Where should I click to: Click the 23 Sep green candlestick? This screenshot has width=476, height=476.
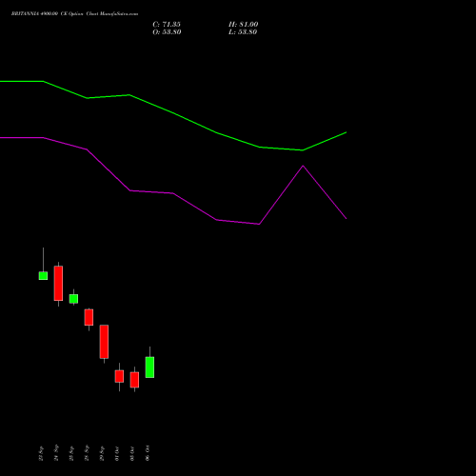coord(43,275)
